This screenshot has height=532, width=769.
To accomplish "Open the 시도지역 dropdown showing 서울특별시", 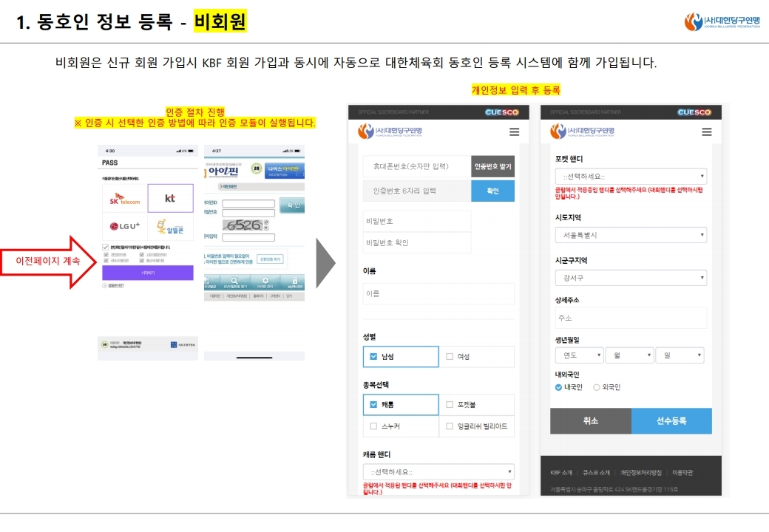I will point(631,235).
